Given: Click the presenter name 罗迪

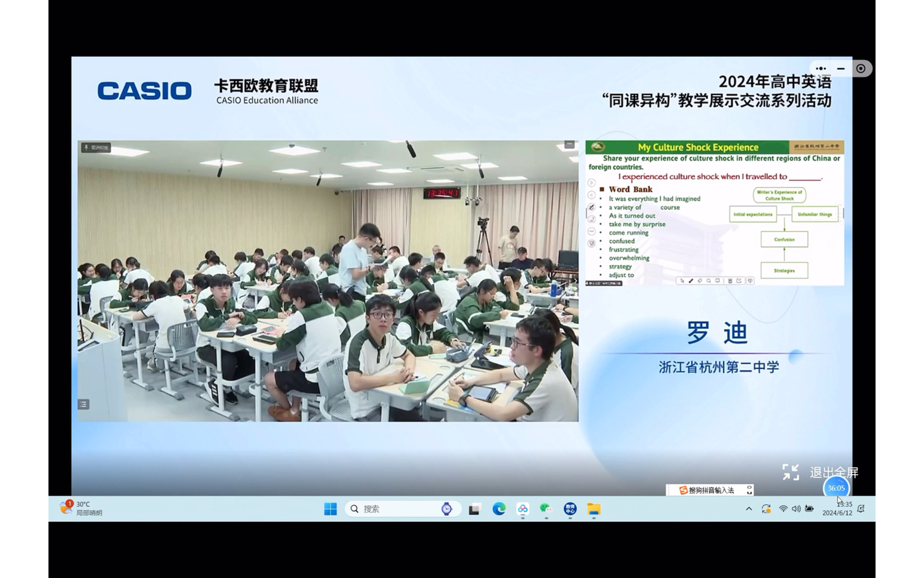Looking at the screenshot, I should 717,333.
